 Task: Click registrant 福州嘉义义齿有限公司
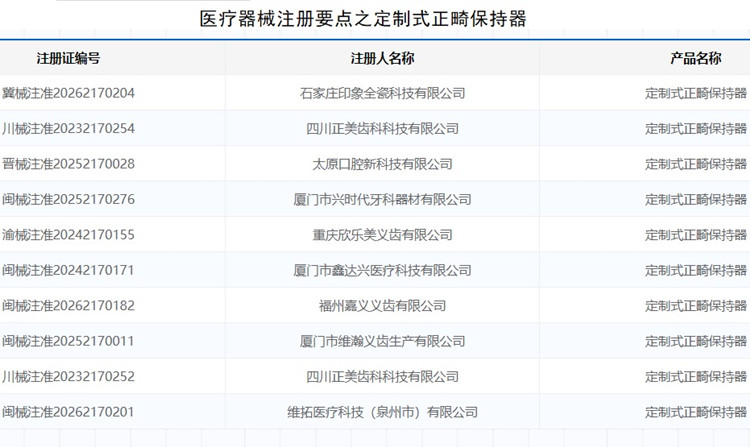click(x=382, y=305)
